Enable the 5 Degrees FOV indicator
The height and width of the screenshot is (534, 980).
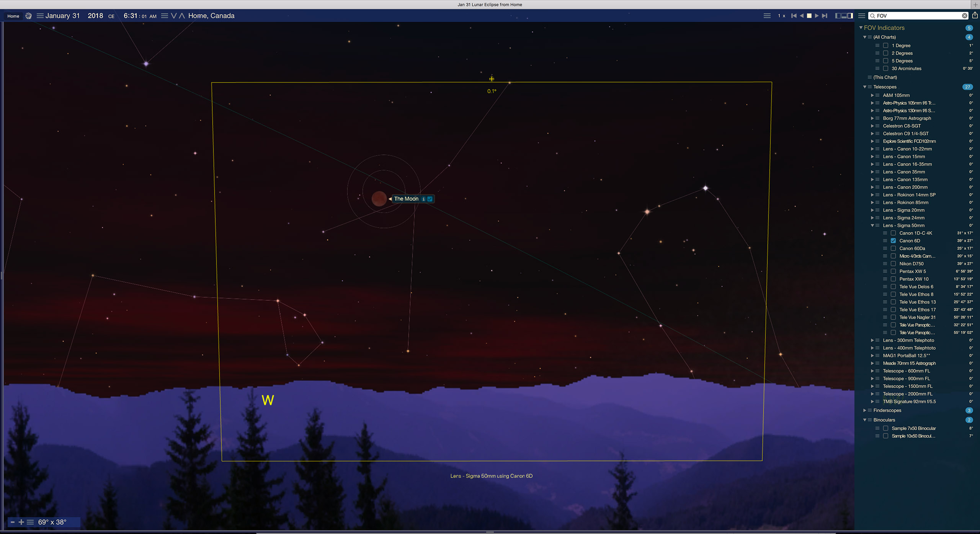click(x=885, y=61)
